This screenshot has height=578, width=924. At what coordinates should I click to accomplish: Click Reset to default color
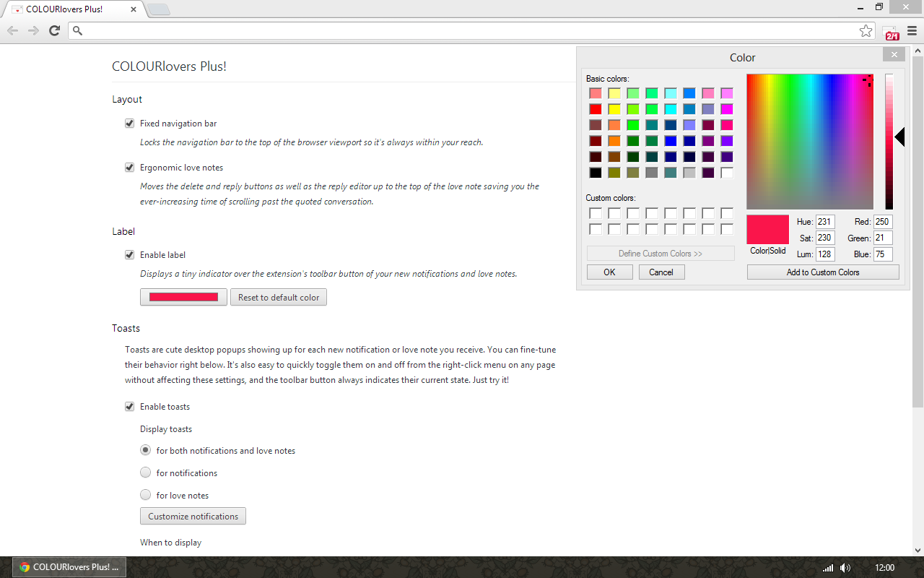tap(279, 297)
